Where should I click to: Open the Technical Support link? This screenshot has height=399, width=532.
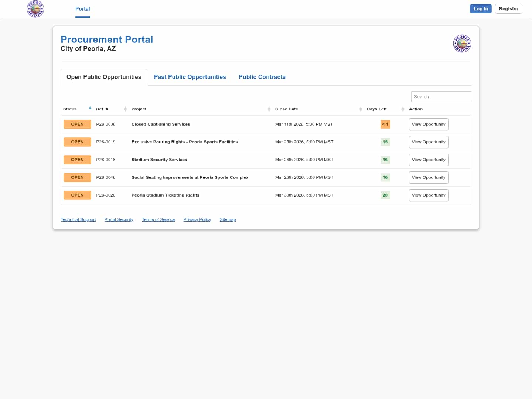(78, 219)
